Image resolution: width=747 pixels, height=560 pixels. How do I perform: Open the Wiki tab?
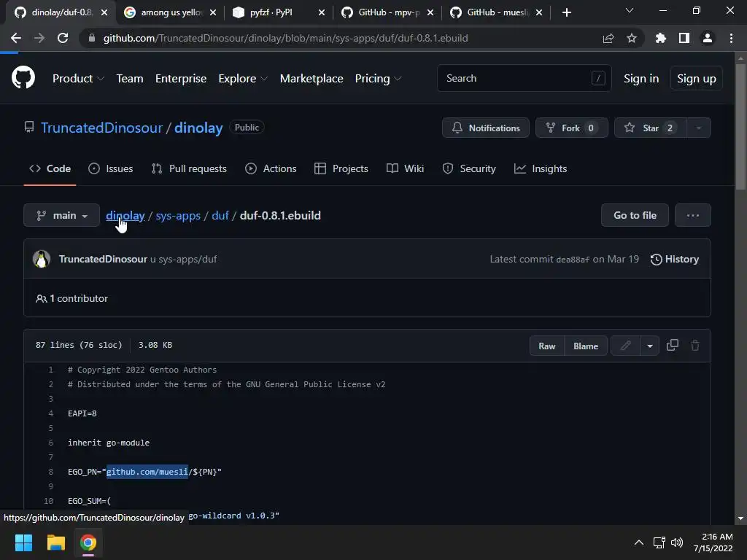pos(406,168)
